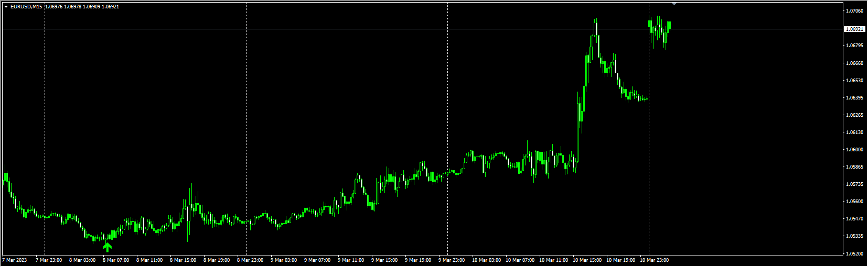Click the grey chart shift triangle marker
868x267 pixels.
pyautogui.click(x=674, y=4)
